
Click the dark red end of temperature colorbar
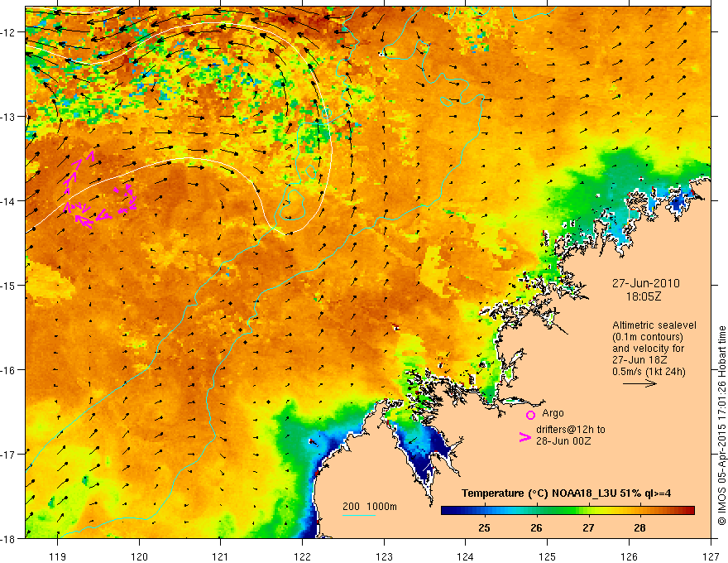click(x=689, y=511)
